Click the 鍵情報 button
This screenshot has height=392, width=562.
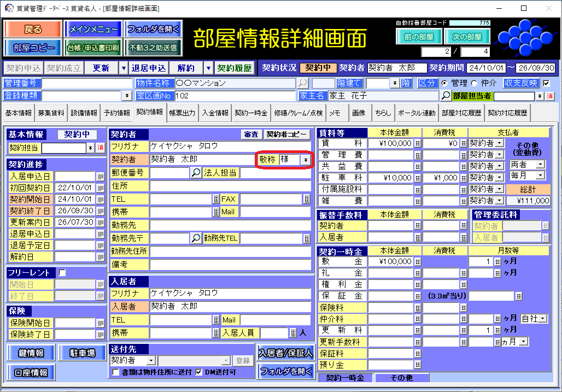(x=31, y=353)
